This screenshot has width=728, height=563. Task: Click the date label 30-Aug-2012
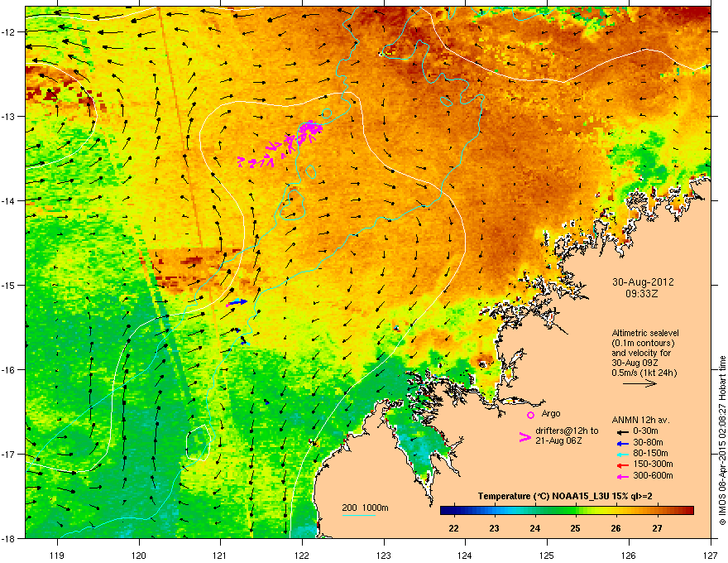point(643,282)
